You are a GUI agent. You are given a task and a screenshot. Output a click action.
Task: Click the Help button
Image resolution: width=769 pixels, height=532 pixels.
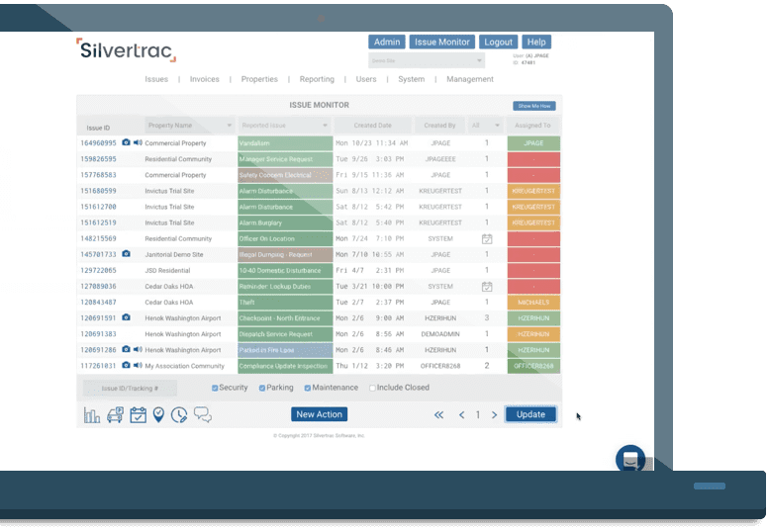coord(536,43)
